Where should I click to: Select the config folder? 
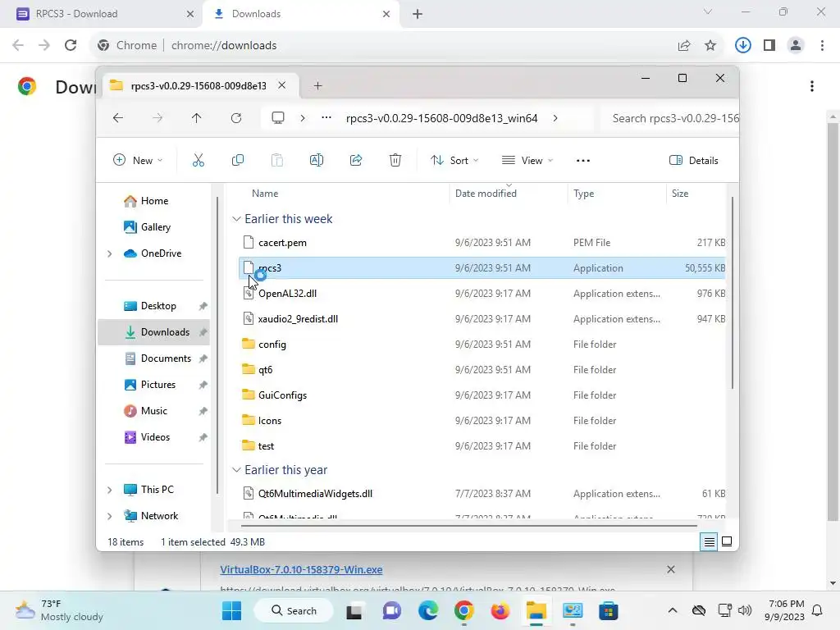482,345
